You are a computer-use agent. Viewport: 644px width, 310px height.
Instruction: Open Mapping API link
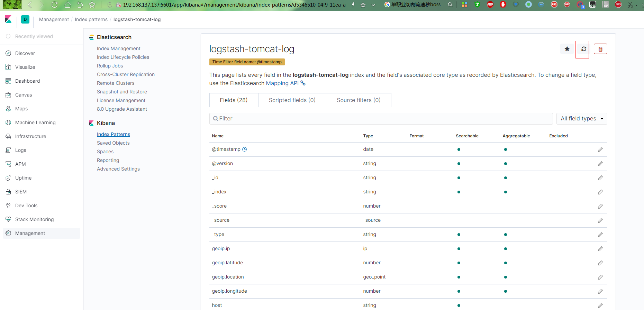[285, 83]
